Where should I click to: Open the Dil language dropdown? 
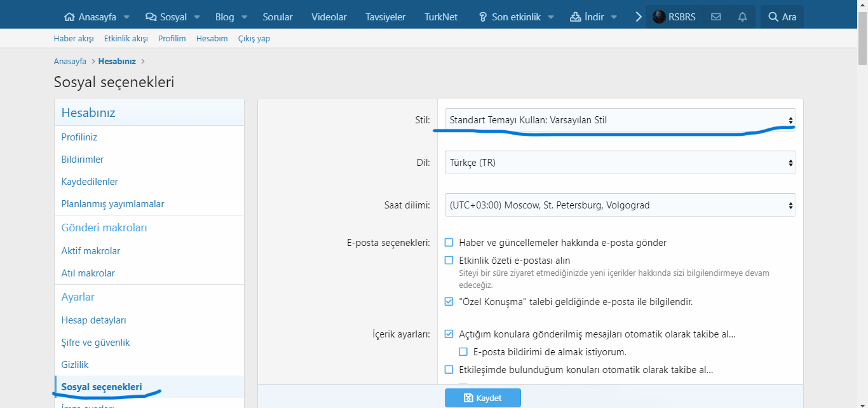620,163
